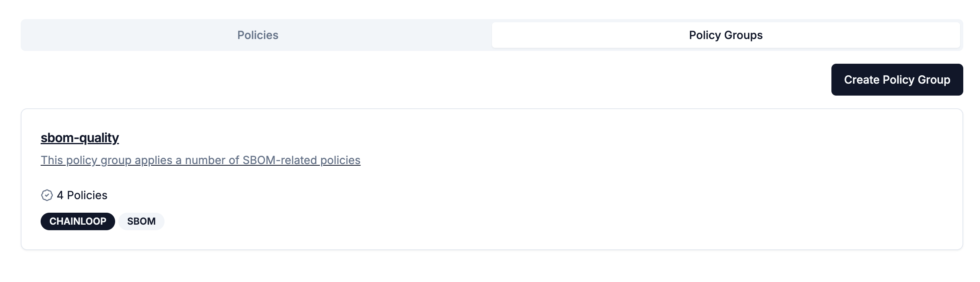
Task: Click the SBOM-related policies description link
Action: coord(200,160)
